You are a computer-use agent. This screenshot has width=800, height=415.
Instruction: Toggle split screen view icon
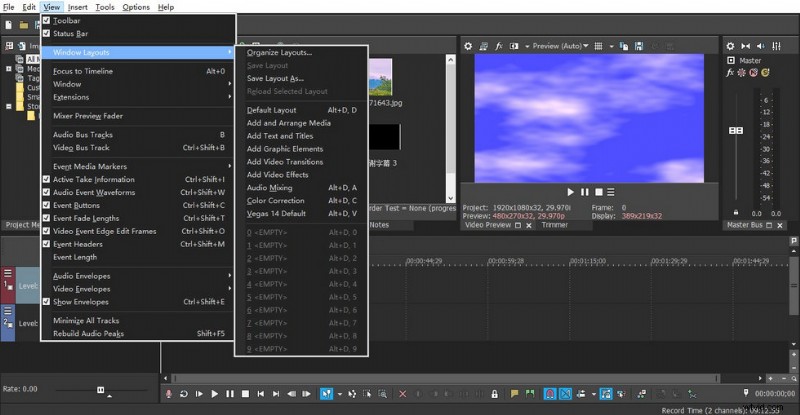(514, 46)
